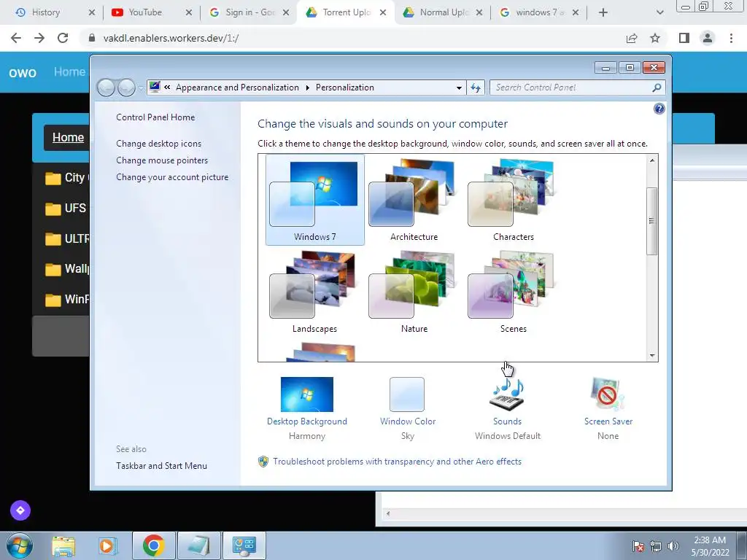747x560 pixels.
Task: Select the Scenes theme
Action: click(513, 292)
